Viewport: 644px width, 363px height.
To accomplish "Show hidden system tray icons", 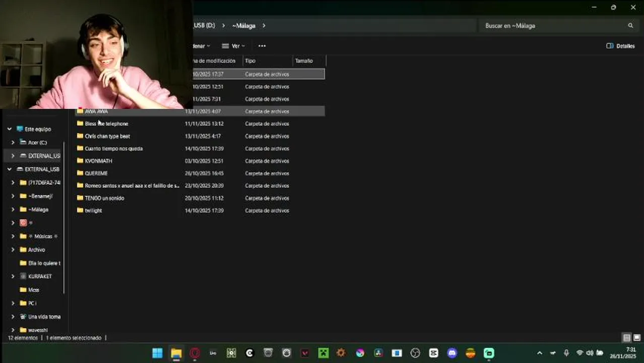I will [540, 353].
